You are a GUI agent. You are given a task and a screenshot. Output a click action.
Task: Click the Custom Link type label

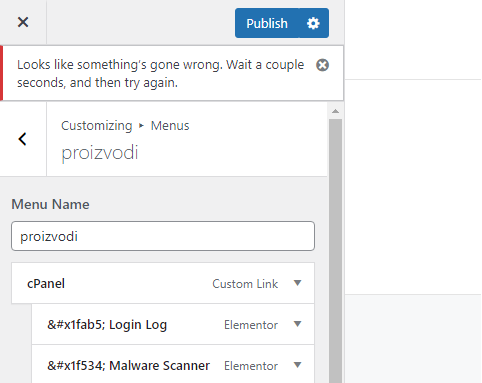tap(245, 284)
